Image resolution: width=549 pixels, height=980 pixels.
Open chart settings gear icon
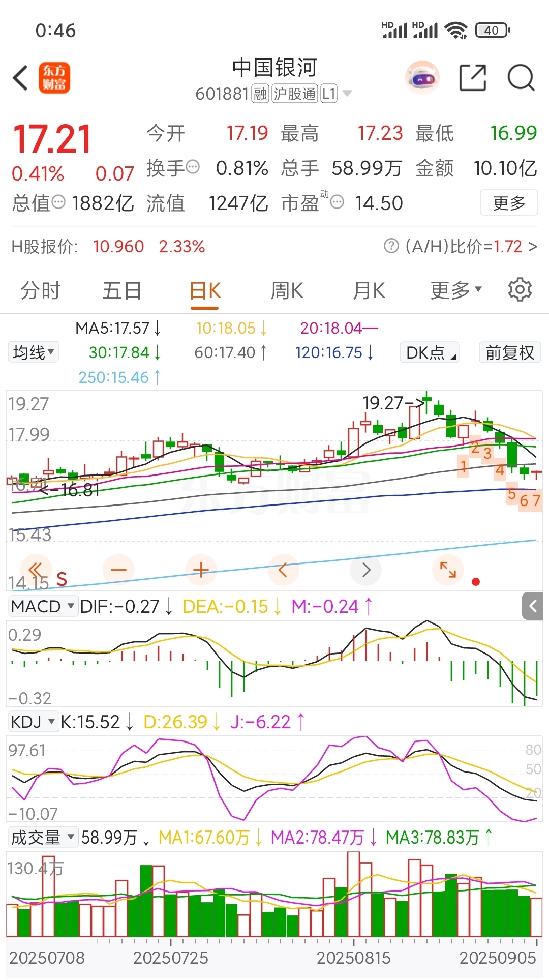coord(520,290)
